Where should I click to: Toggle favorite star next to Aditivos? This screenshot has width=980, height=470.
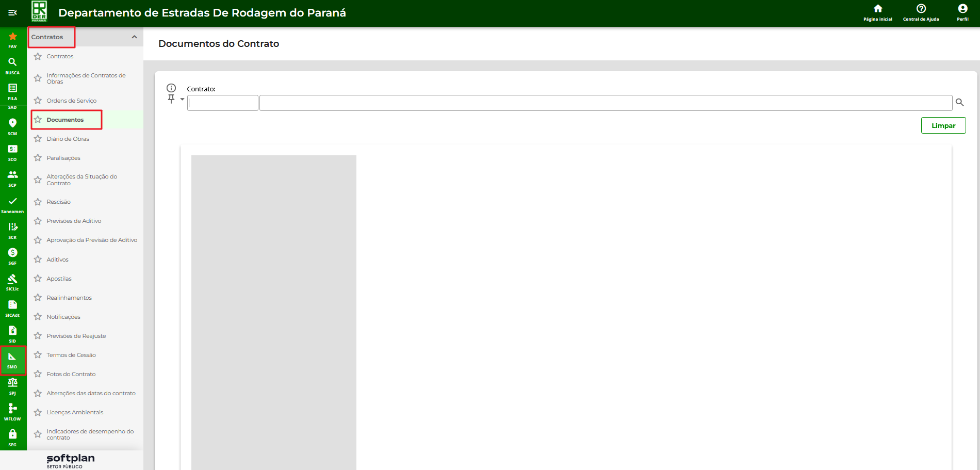pyautogui.click(x=38, y=260)
